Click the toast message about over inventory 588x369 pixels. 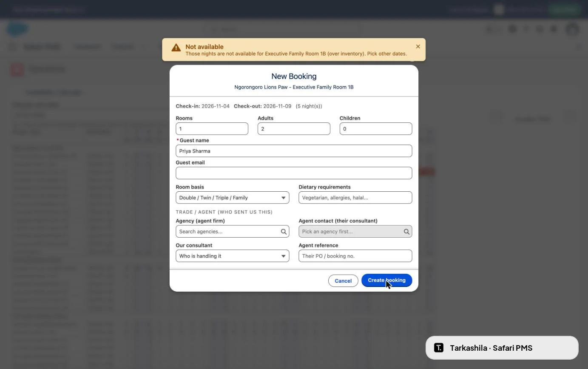(x=296, y=54)
